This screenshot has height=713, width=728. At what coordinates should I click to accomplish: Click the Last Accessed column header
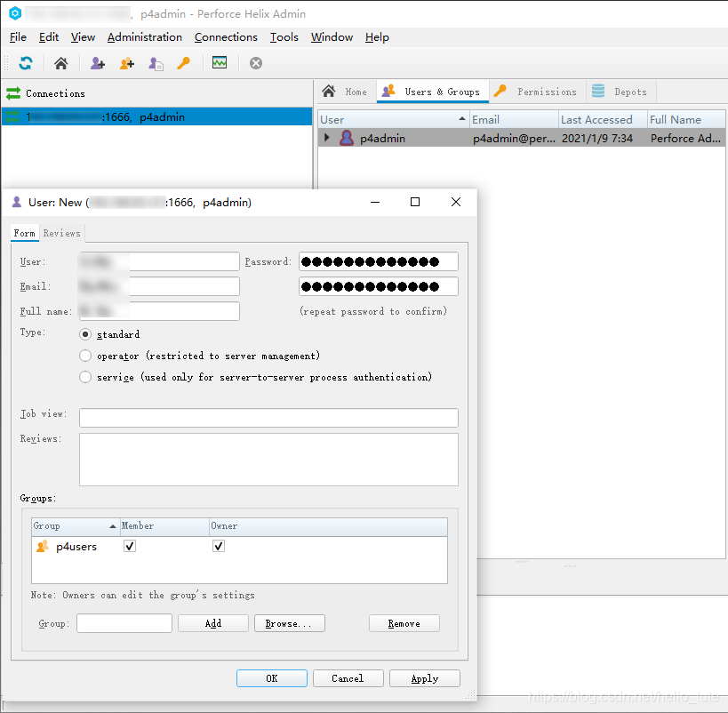coord(603,119)
